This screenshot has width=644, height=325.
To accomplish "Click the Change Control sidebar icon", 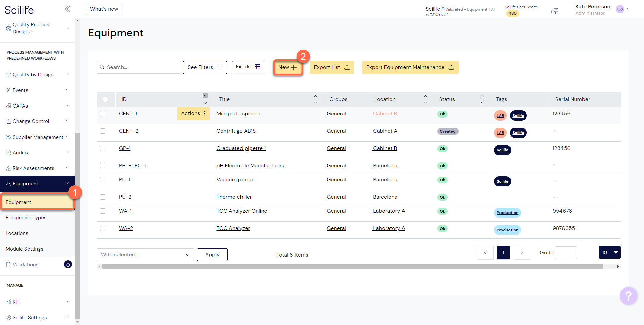I will coord(8,121).
